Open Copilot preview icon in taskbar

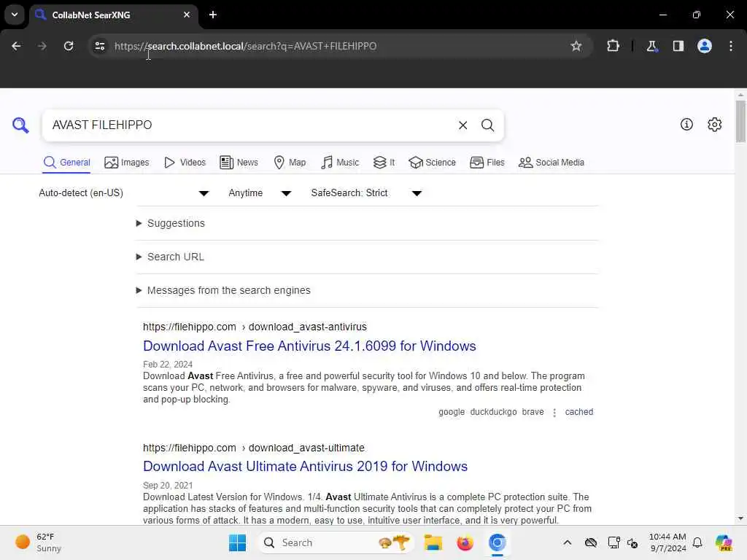724,542
